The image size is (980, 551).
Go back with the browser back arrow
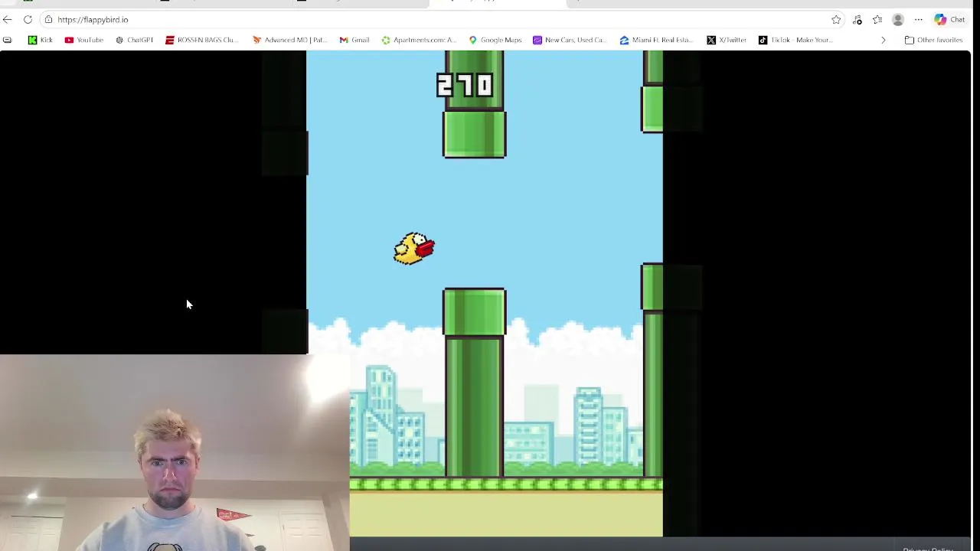[8, 20]
